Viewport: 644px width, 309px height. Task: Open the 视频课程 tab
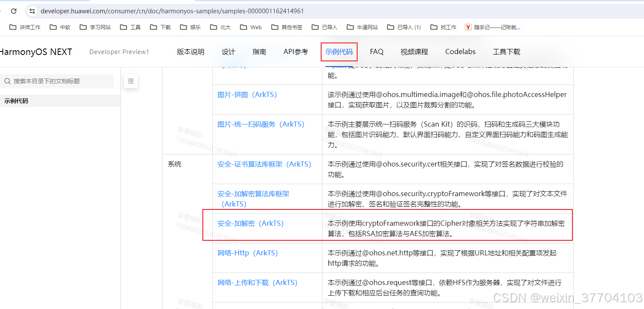(414, 52)
